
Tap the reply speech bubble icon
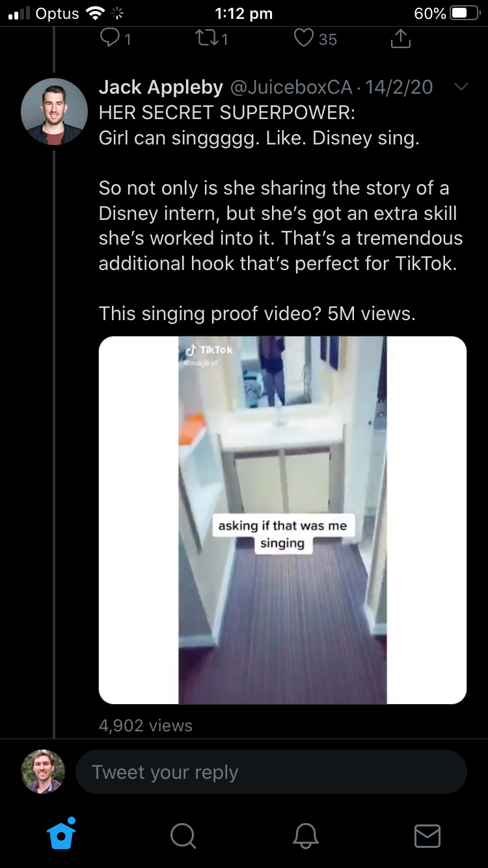coord(109,38)
